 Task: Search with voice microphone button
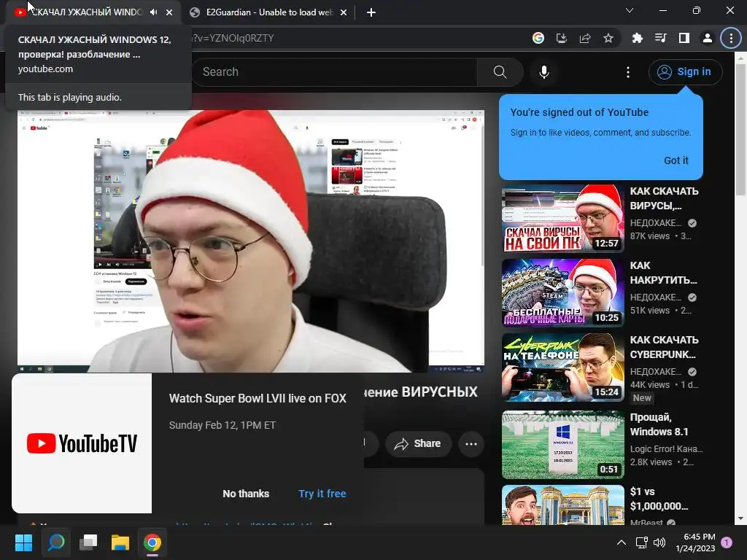click(x=544, y=72)
